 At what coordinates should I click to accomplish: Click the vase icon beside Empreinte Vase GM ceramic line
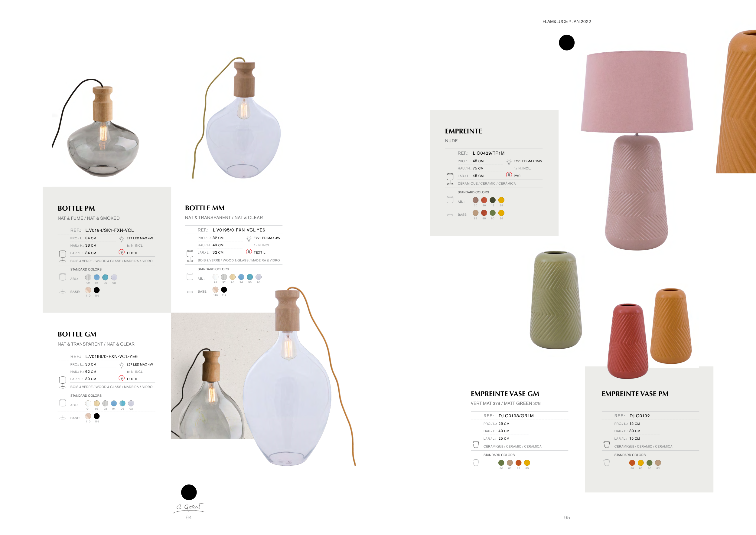pyautogui.click(x=476, y=445)
